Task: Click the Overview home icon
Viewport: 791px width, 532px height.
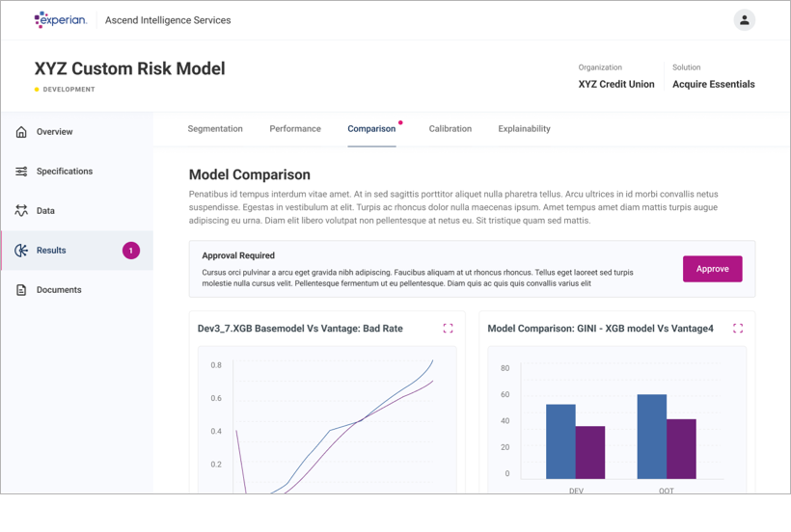Action: pyautogui.click(x=21, y=132)
